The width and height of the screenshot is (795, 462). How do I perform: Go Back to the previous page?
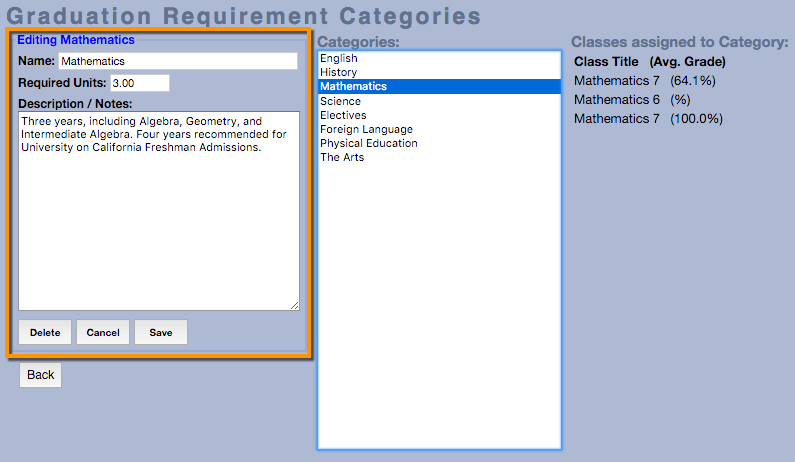click(41, 375)
